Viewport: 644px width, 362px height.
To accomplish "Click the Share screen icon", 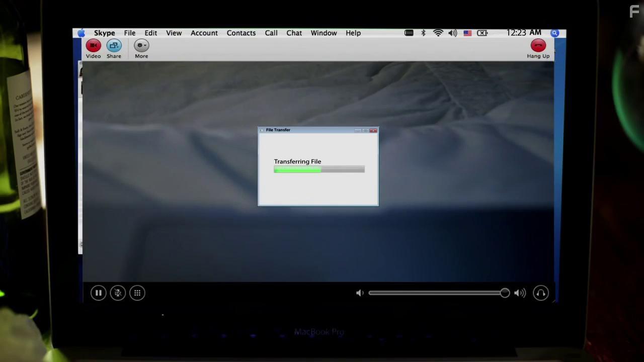I will click(x=114, y=46).
